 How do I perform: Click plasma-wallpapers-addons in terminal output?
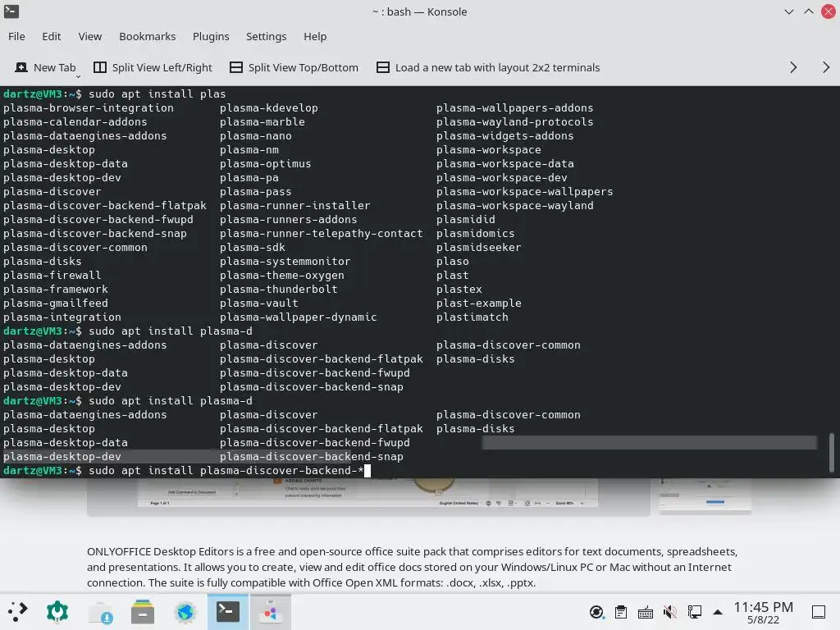515,107
